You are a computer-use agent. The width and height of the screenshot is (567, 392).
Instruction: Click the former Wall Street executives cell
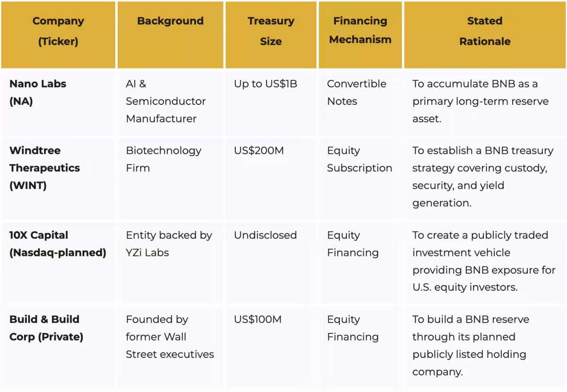tap(170, 337)
